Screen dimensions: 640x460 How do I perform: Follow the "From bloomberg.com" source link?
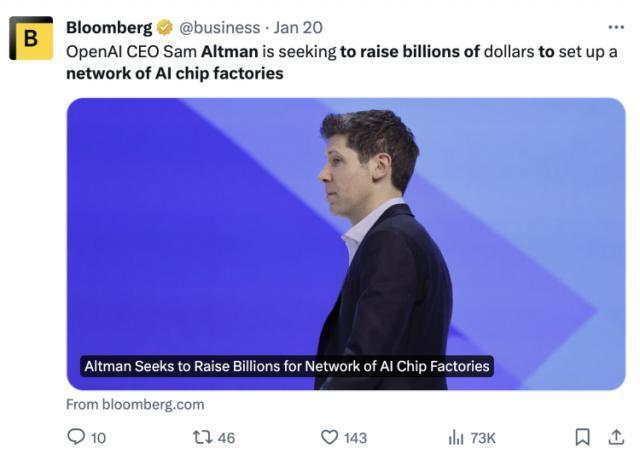(x=135, y=404)
